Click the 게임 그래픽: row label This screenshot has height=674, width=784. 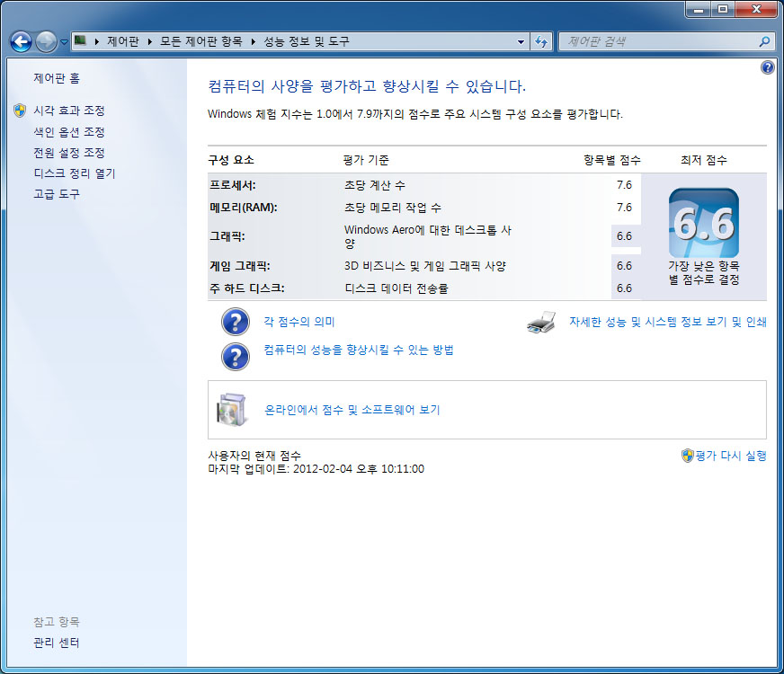coord(239,266)
